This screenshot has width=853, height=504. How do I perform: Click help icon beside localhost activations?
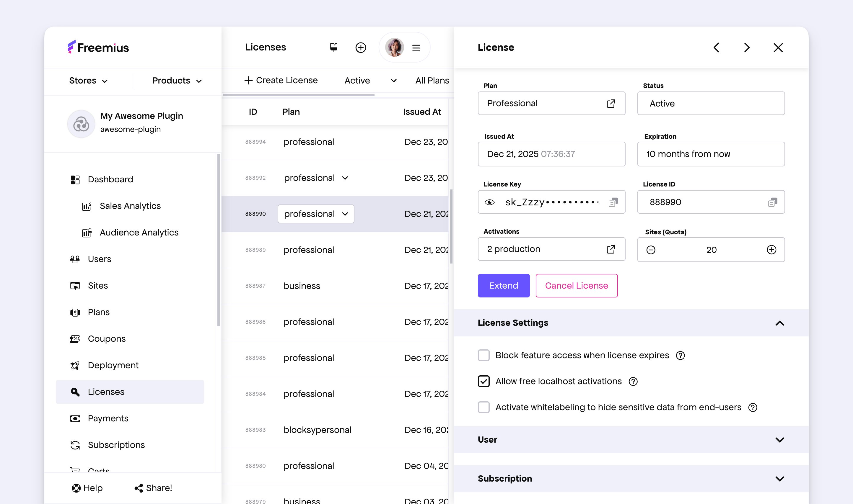(633, 382)
